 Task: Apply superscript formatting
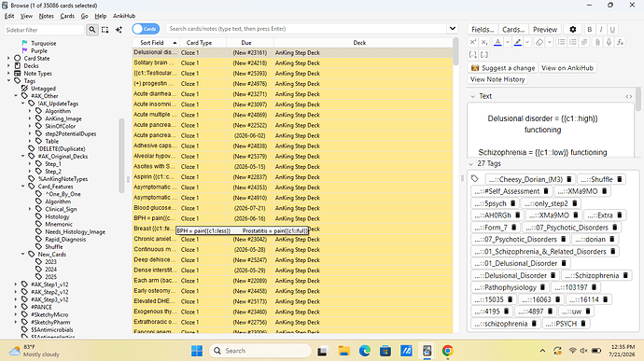point(472,42)
